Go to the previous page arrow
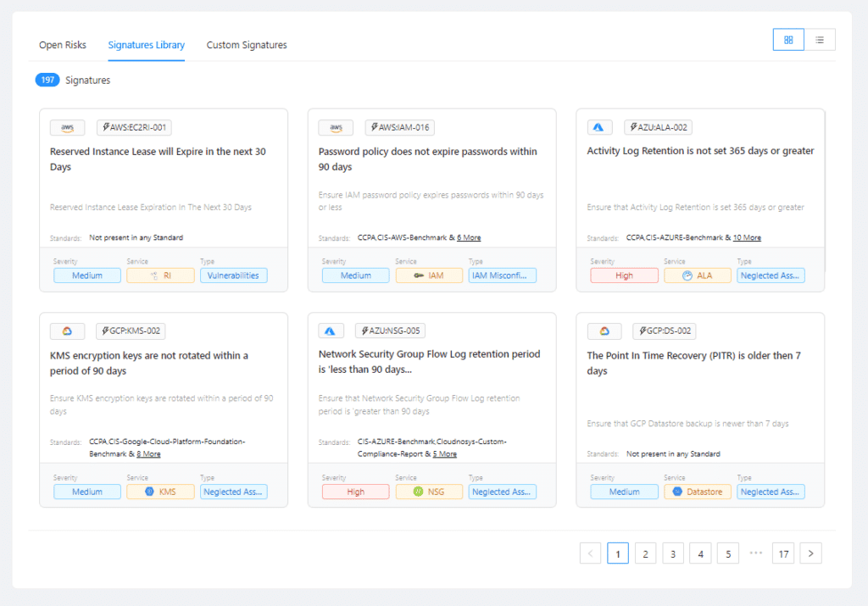 pos(590,553)
